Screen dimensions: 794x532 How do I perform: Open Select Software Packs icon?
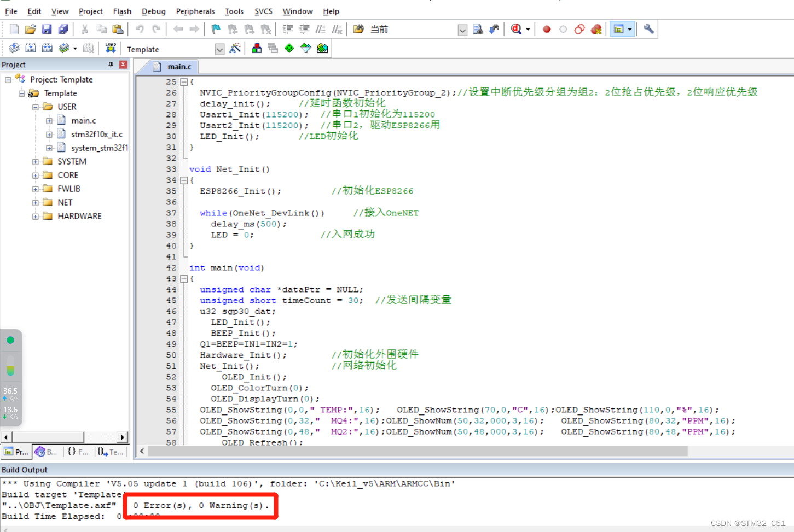pos(306,48)
